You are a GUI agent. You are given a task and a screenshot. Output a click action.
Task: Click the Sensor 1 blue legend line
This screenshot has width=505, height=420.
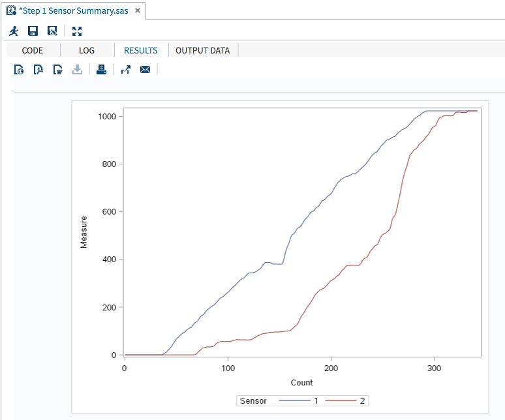[x=294, y=400]
